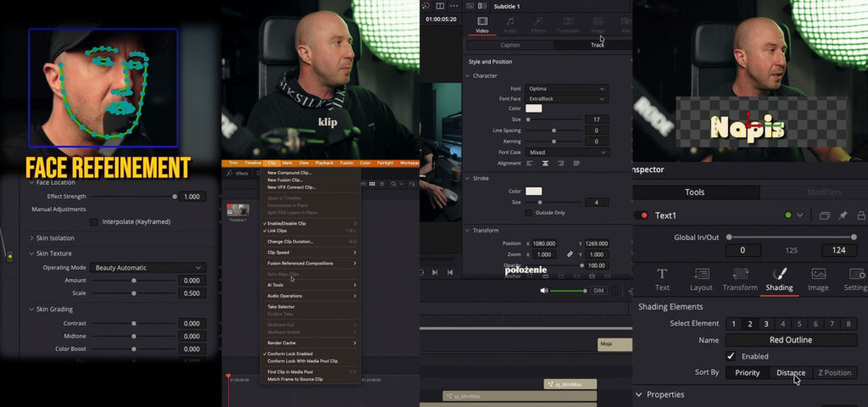Select justify text alignment icon

pos(576,164)
